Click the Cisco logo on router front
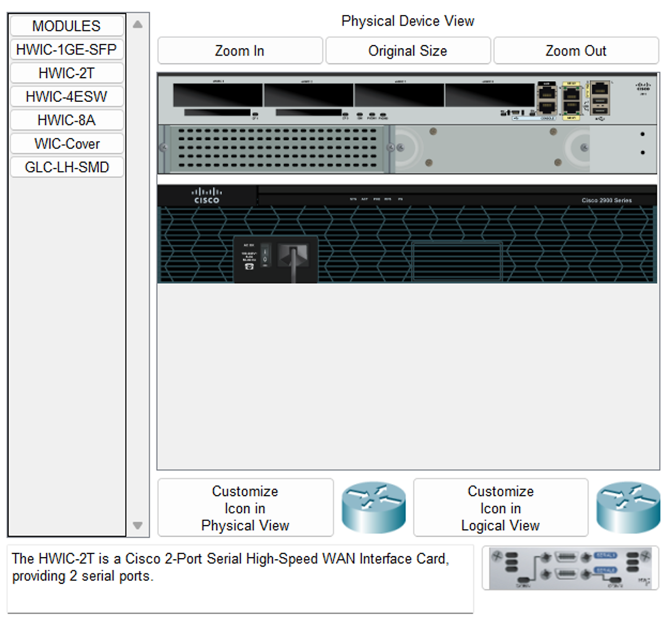The image size is (672, 618). tap(206, 195)
